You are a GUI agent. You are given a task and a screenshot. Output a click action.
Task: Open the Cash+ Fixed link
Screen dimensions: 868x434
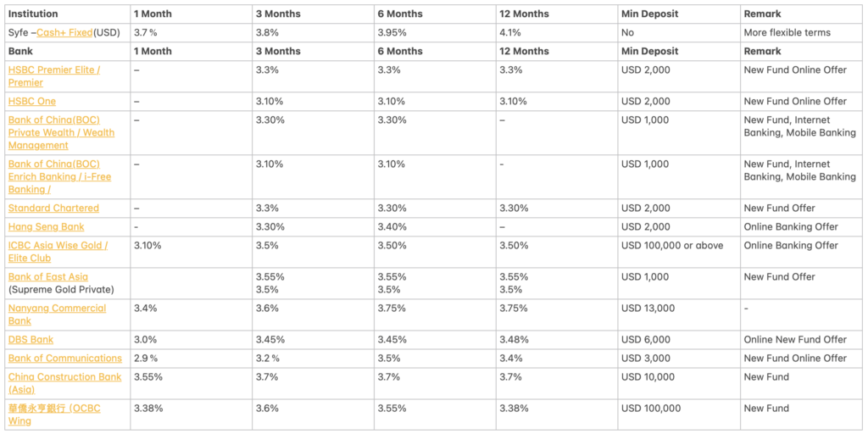(x=64, y=33)
